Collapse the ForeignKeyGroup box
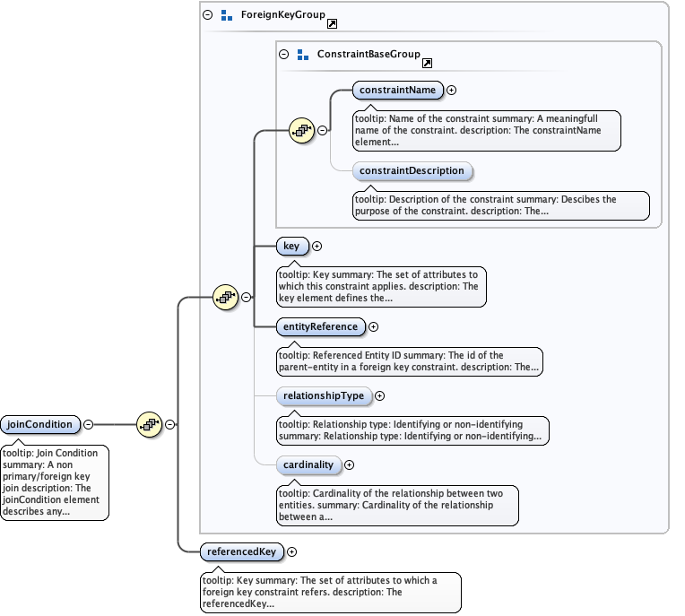The image size is (685, 616). pyautogui.click(x=208, y=15)
